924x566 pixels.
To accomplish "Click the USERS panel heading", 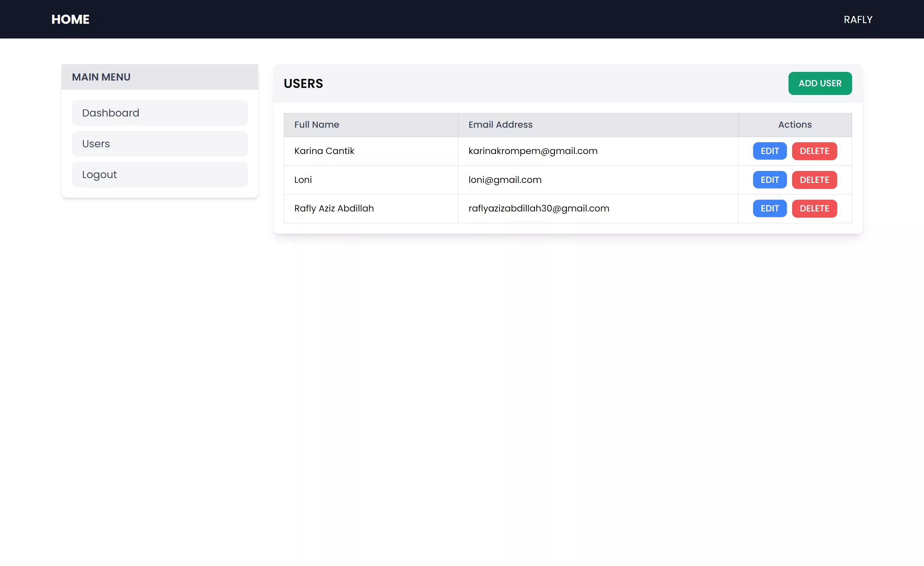I will pos(303,83).
